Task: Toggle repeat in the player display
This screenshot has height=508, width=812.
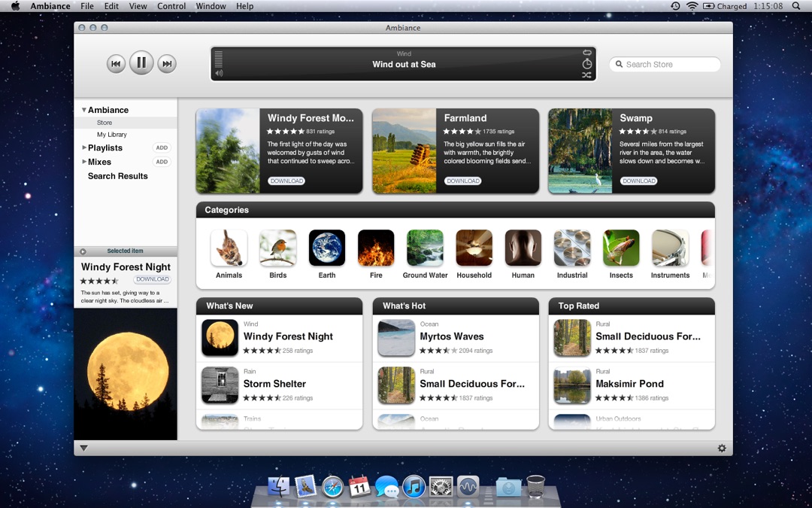Action: 586,53
